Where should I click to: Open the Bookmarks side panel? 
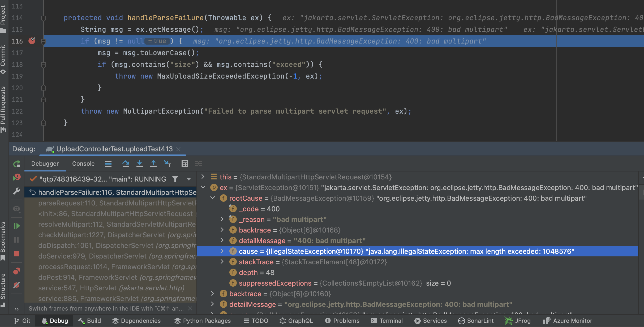[3, 241]
